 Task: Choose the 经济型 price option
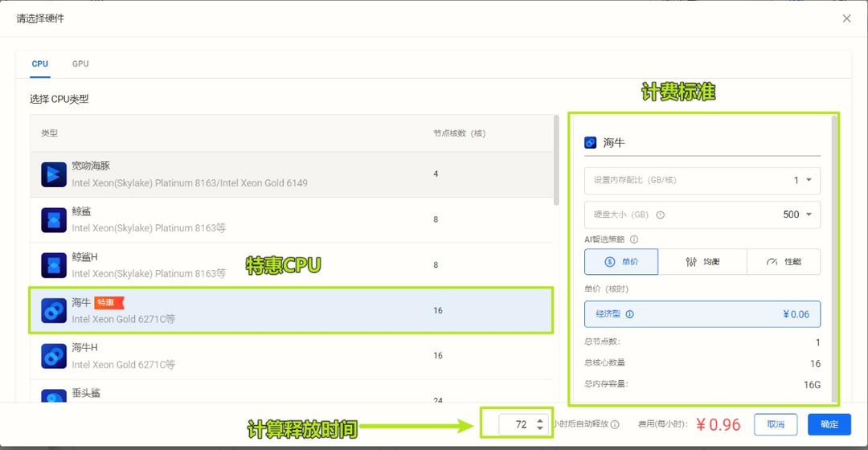[x=702, y=314]
